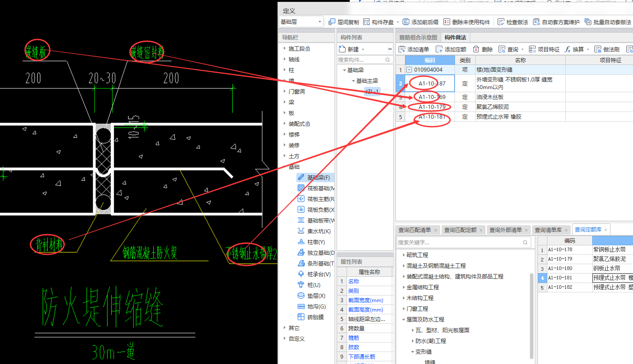Select the 桩承台(V) item
The width and height of the screenshot is (633, 364).
tap(315, 274)
